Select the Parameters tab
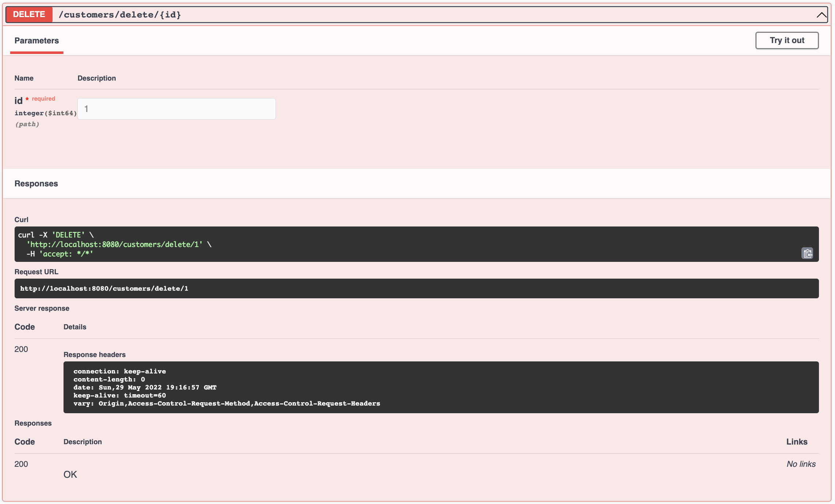This screenshot has width=835, height=504. tap(36, 40)
